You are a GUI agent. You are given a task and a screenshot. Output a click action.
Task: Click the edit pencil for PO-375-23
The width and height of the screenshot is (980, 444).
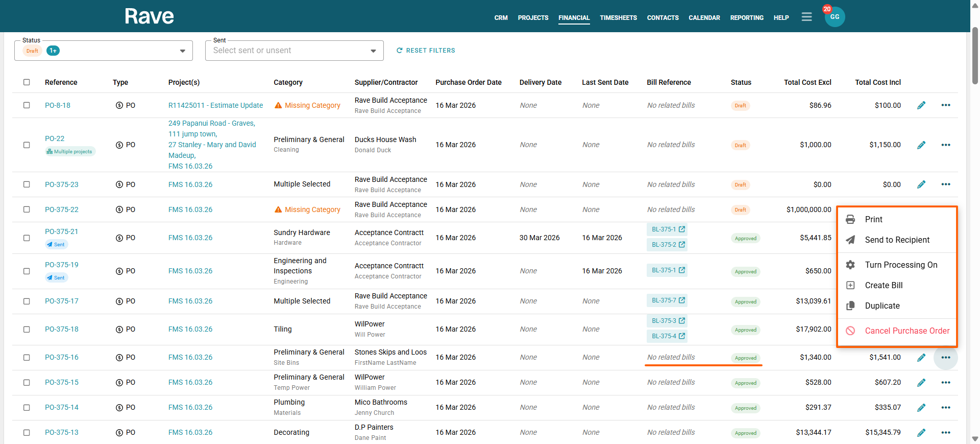921,184
